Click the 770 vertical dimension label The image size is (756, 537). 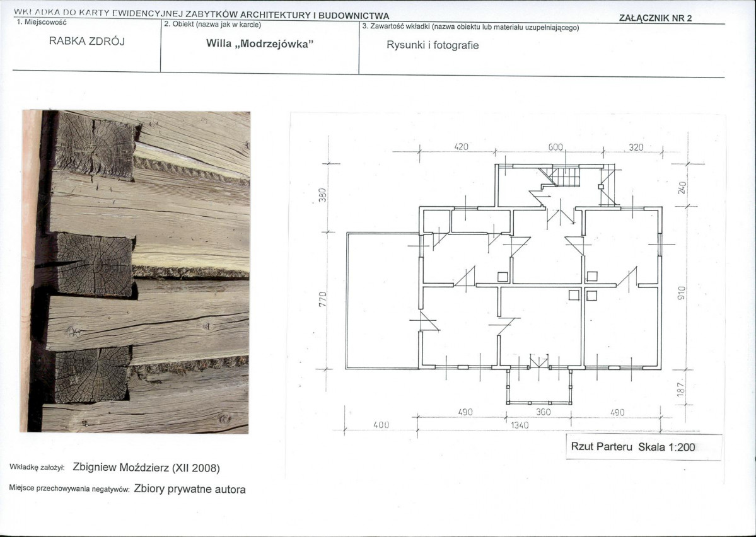tap(322, 299)
